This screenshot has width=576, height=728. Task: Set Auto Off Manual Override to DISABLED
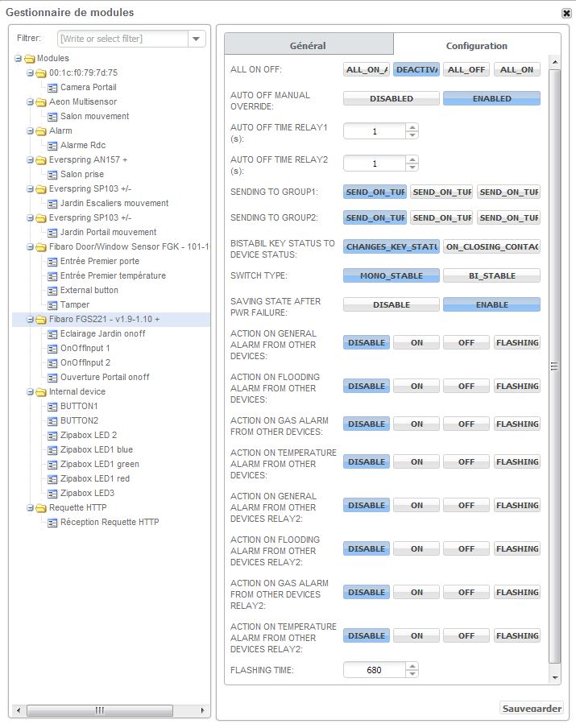(392, 98)
